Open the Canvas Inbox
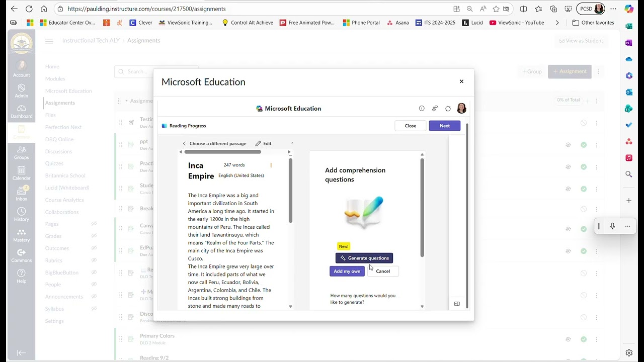The width and height of the screenshot is (644, 362). (x=21, y=194)
